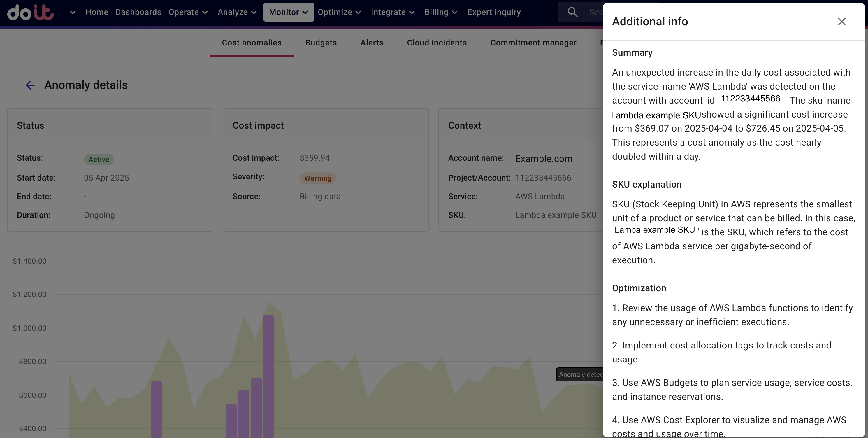This screenshot has height=438, width=868.
Task: Close the Additional info panel
Action: point(841,22)
